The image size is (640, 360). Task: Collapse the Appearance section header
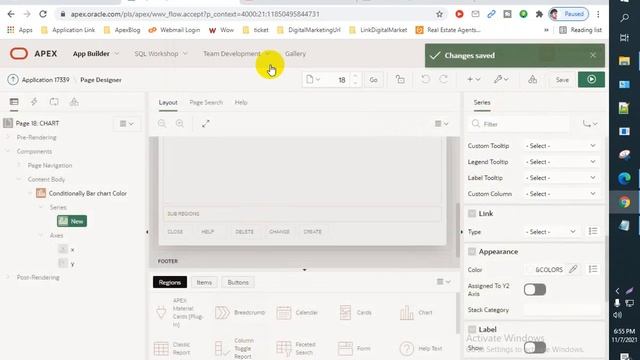[x=472, y=251]
